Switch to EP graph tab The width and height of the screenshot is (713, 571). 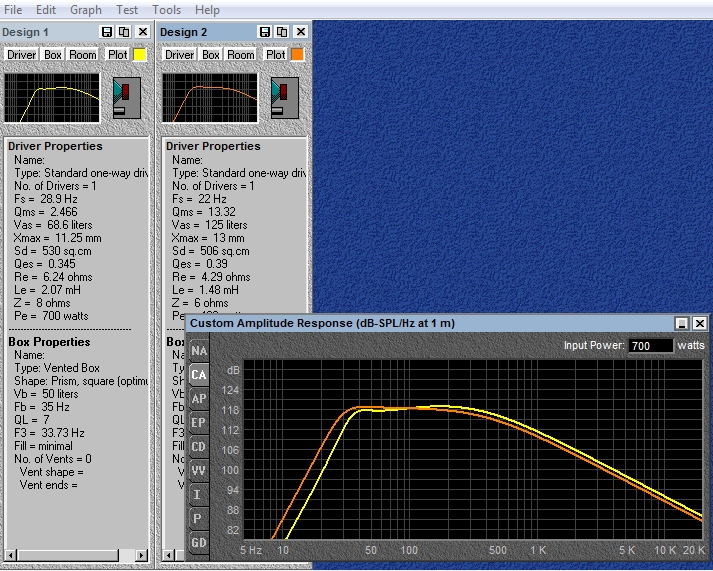coord(199,423)
